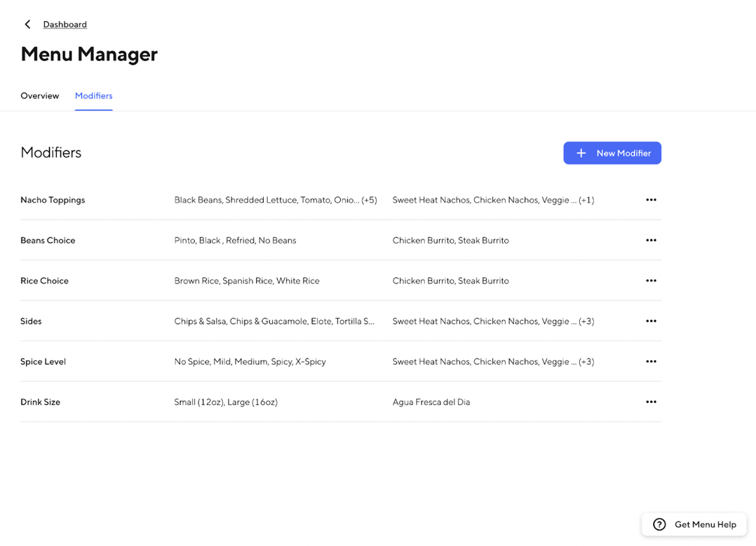Select the Drink Size modifier name
The width and height of the screenshot is (756, 546).
(x=40, y=402)
